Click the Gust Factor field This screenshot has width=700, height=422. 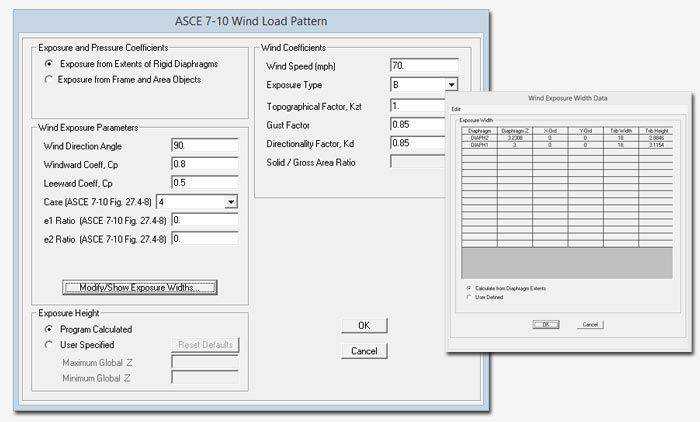point(418,124)
